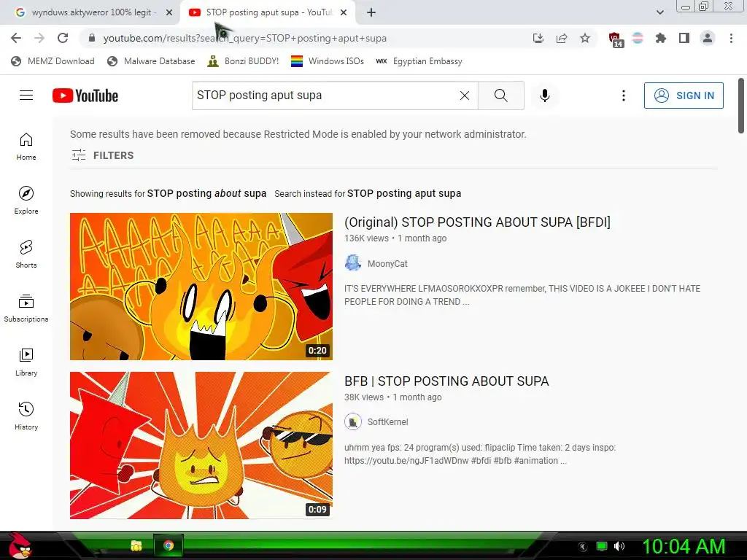Image resolution: width=747 pixels, height=560 pixels.
Task: Open the MEMZ Download bookmark
Action: tap(53, 61)
